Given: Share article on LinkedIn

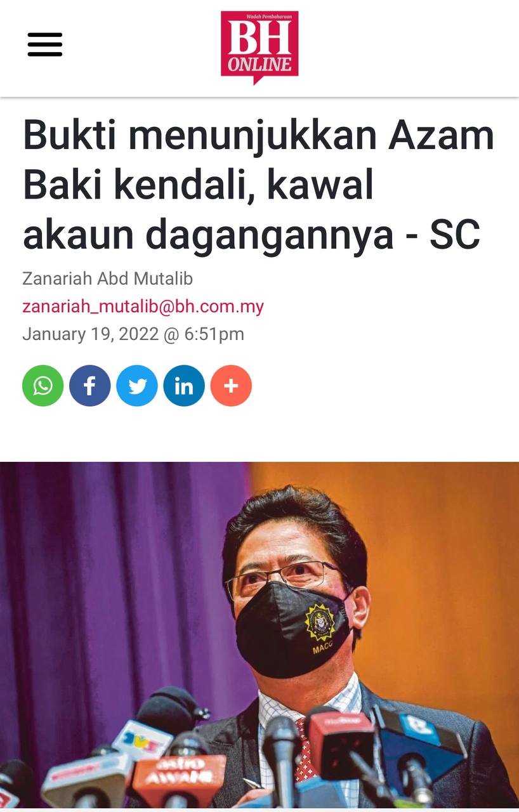Looking at the screenshot, I should pos(184,386).
